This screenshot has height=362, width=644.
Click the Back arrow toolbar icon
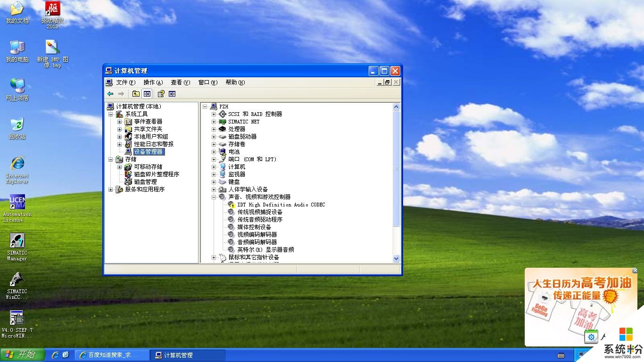[x=110, y=94]
